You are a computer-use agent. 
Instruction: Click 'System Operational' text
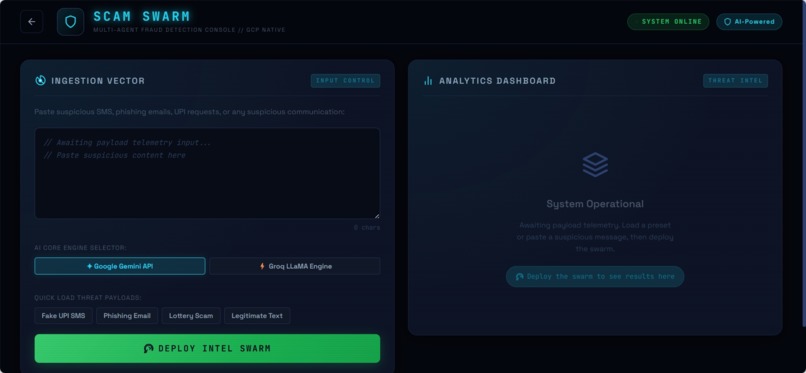click(x=595, y=204)
